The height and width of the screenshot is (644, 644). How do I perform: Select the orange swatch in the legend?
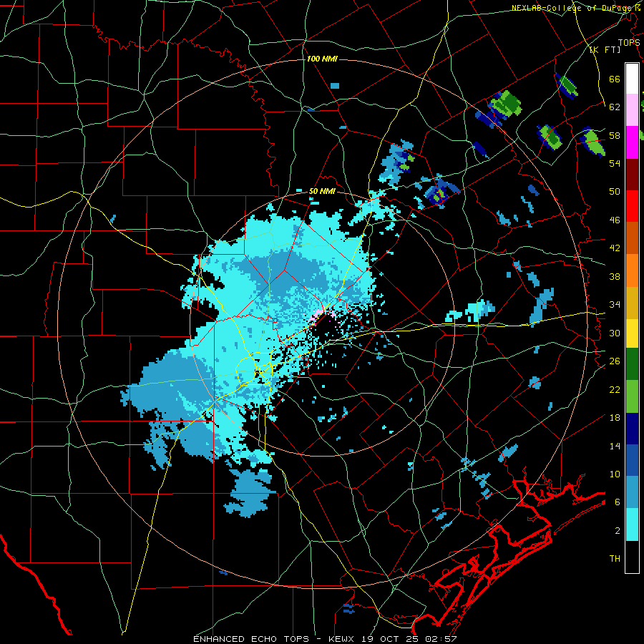tap(632, 270)
